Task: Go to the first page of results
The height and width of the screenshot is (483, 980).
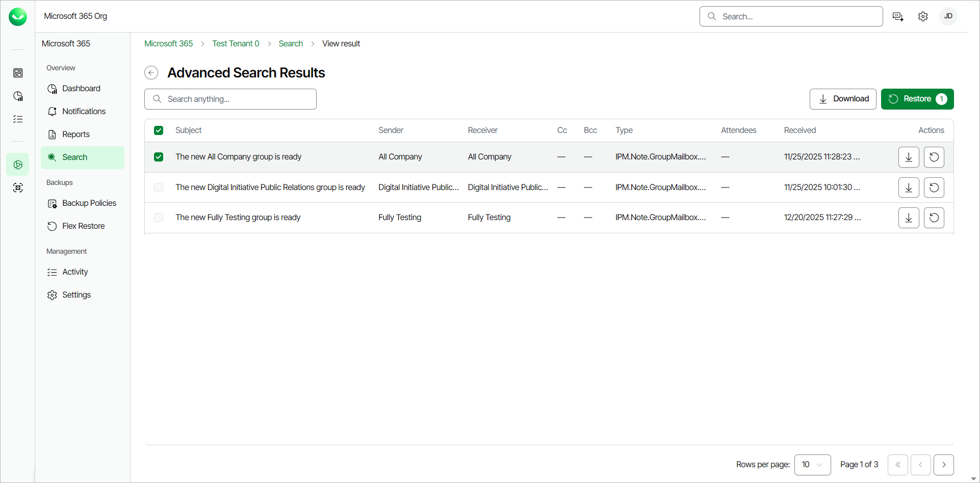Action: (898, 465)
